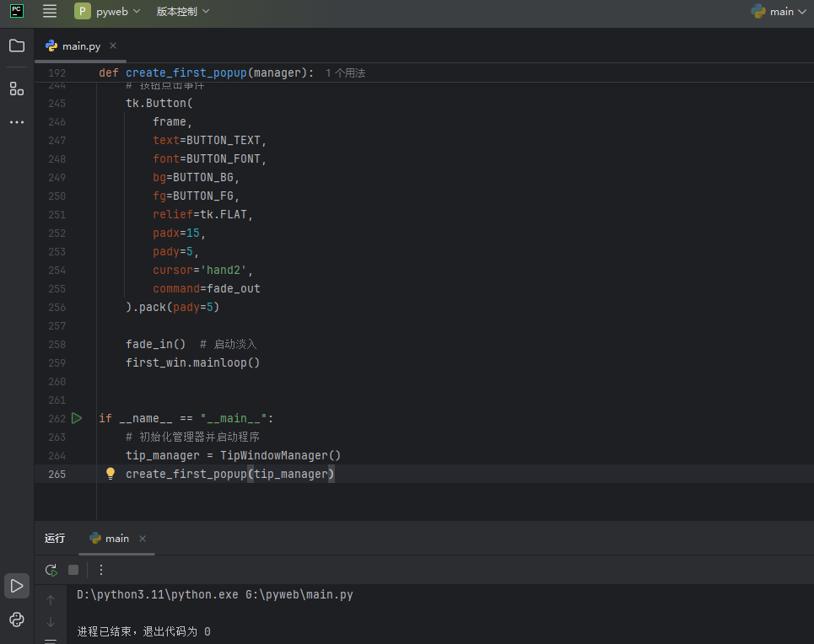814x644 pixels.
Task: Click the Stop process button
Action: click(x=73, y=570)
